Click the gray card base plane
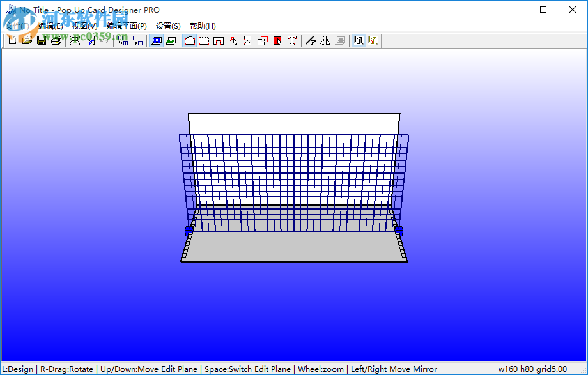Screen dimensions: 588x375 point(294,247)
